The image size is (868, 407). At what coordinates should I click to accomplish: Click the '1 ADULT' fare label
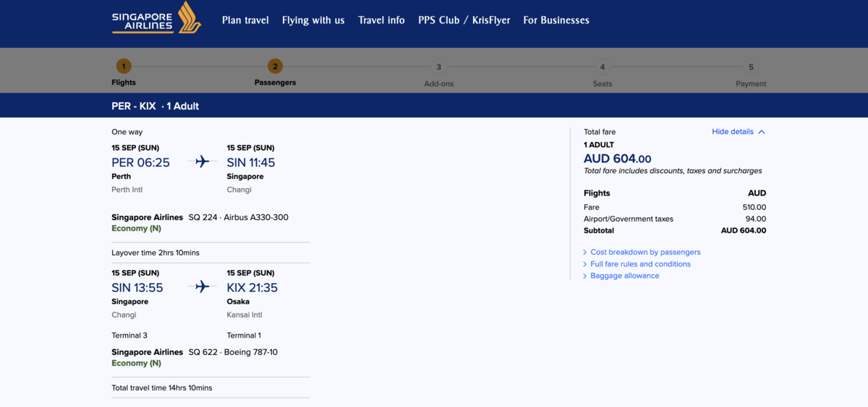coord(599,145)
